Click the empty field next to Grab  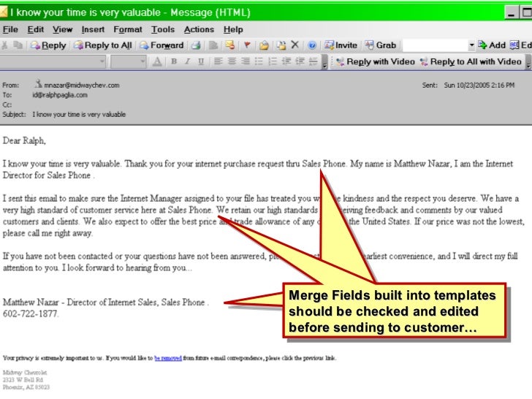click(x=435, y=45)
